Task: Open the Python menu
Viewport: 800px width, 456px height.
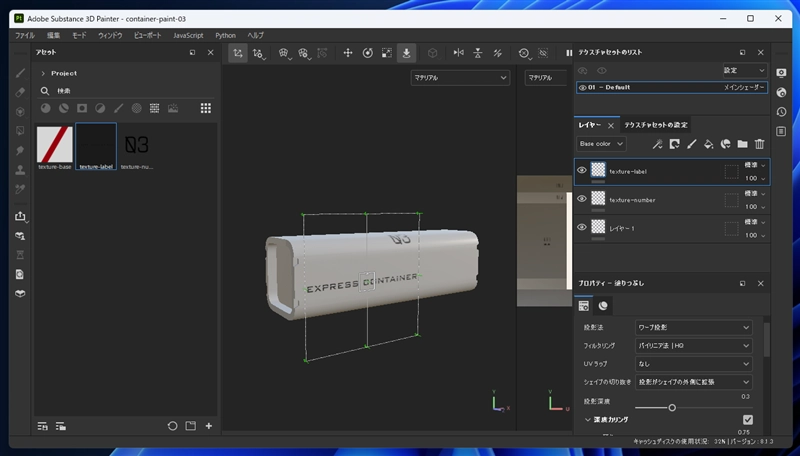Action: [226, 35]
